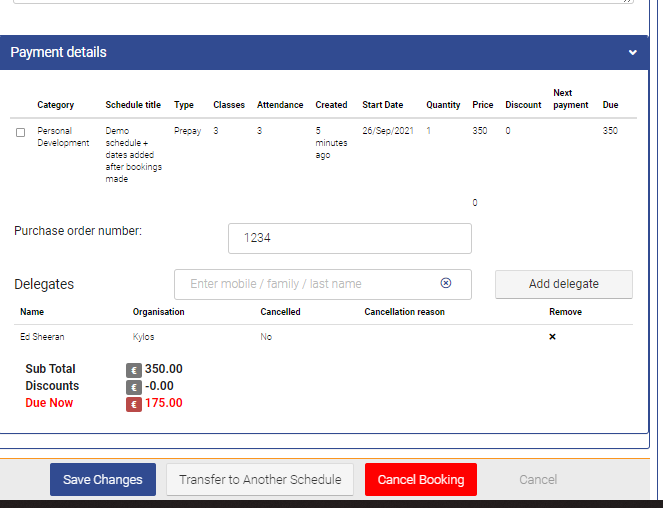Clear the delegate search field with the circled X

click(x=446, y=284)
